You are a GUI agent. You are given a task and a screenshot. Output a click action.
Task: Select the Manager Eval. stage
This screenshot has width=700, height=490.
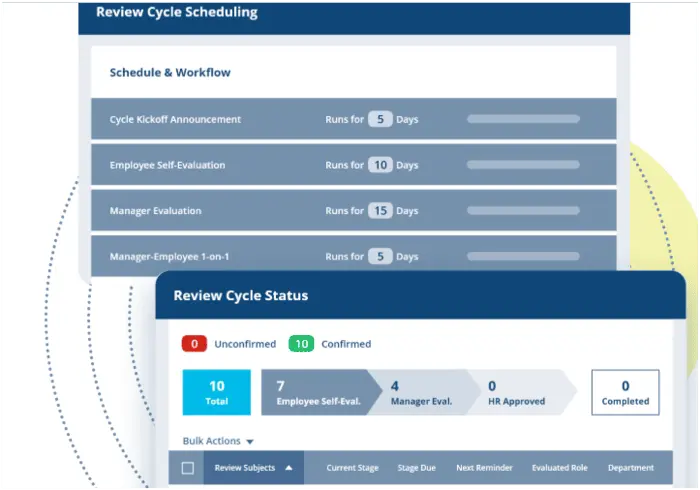click(x=422, y=392)
